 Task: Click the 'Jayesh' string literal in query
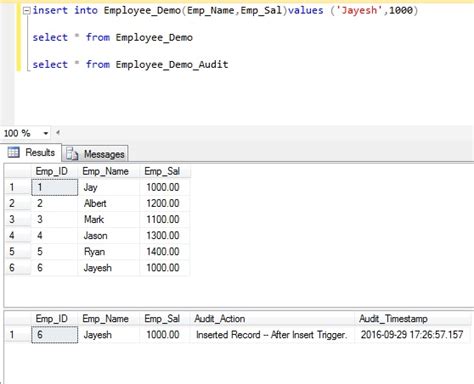point(359,10)
